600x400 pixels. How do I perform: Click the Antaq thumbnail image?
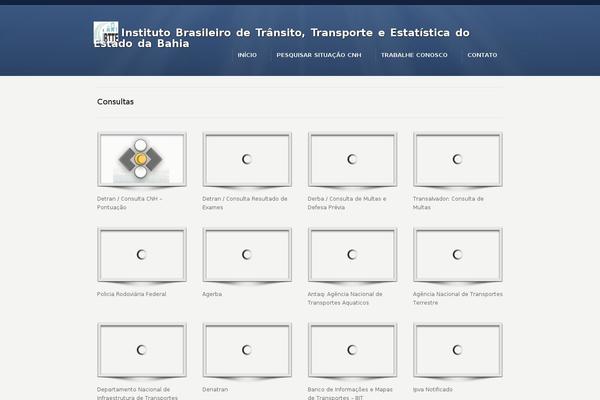tap(352, 255)
